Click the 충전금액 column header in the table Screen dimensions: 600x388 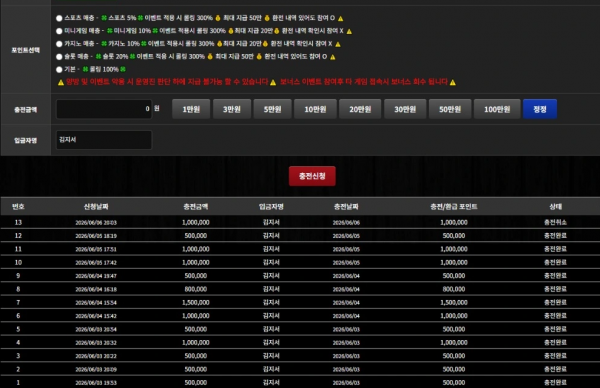pyautogui.click(x=196, y=207)
